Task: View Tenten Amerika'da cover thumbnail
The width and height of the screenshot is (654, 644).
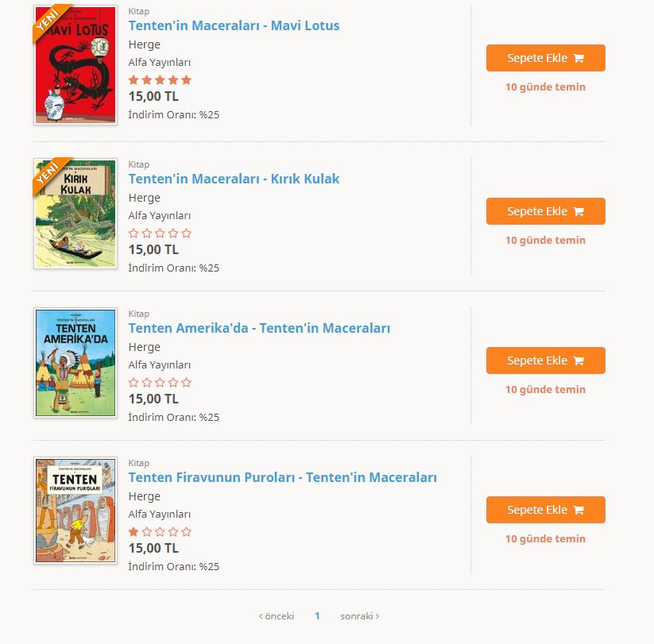Action: point(75,363)
